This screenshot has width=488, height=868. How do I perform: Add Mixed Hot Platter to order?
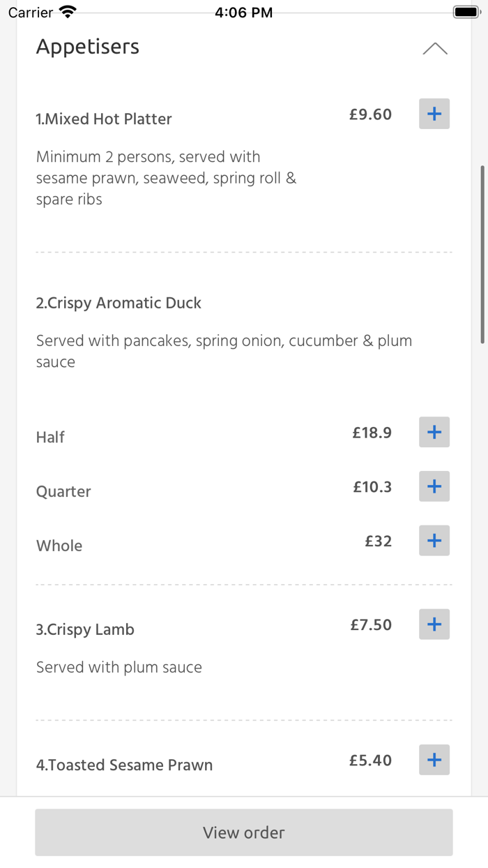[x=434, y=114]
